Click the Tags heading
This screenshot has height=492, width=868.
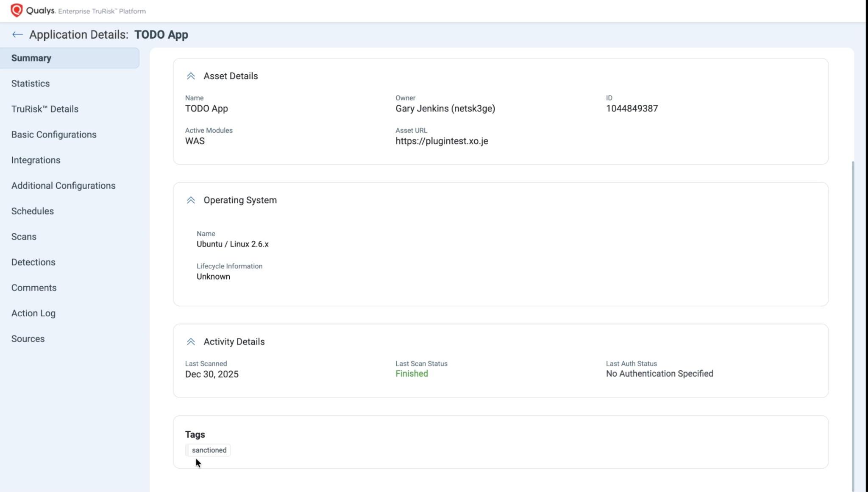click(195, 435)
